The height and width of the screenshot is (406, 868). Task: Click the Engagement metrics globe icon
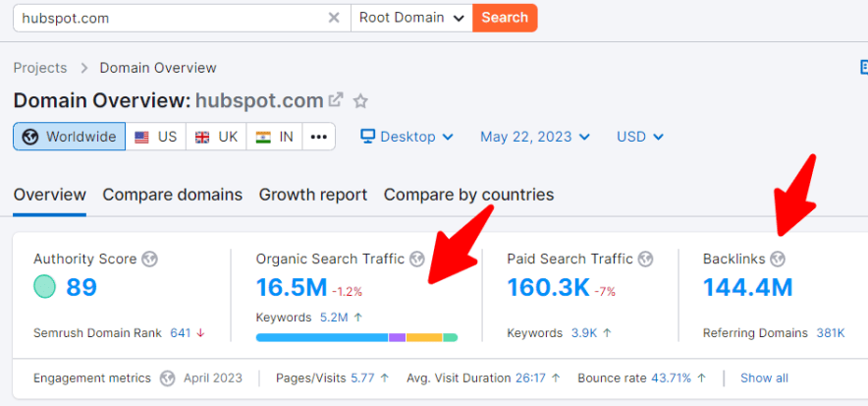(167, 378)
